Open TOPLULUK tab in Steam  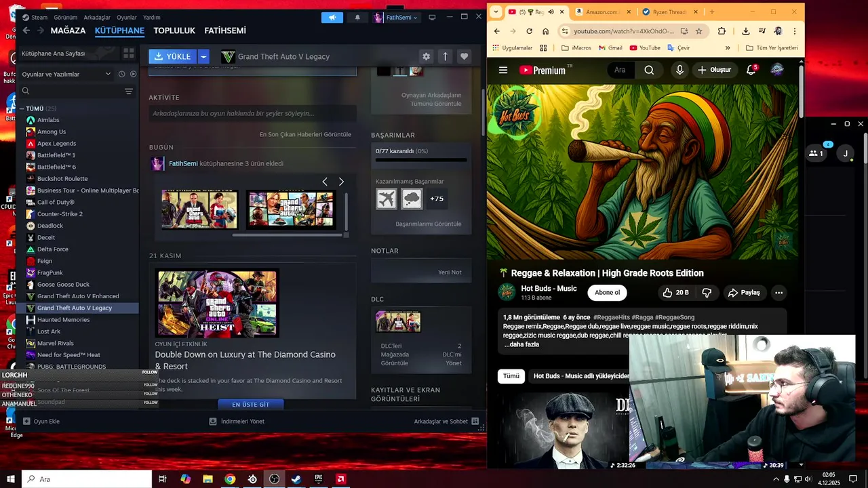coord(174,30)
